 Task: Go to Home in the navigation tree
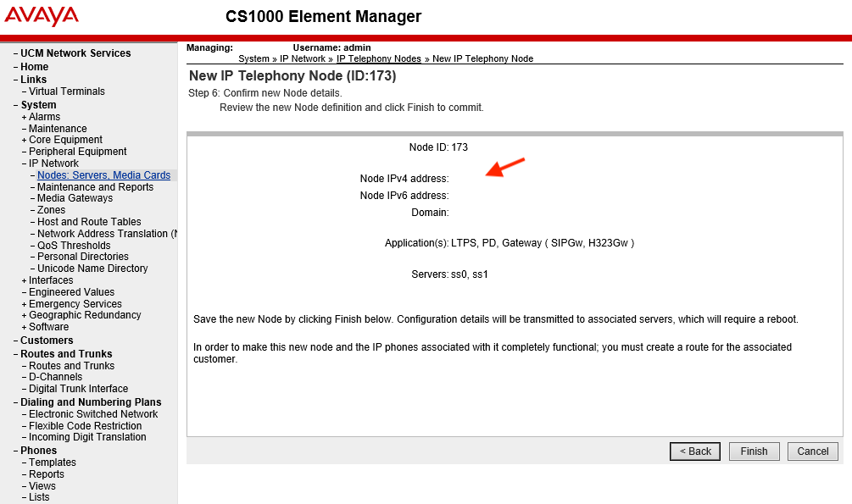(34, 67)
